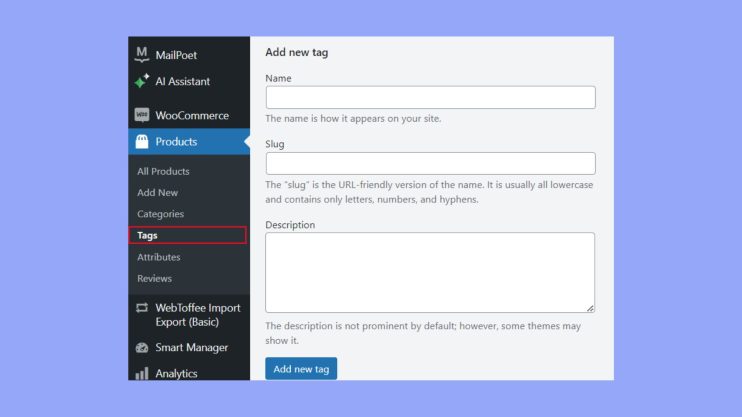Click into the Slug text field
742x417 pixels.
pyautogui.click(x=430, y=163)
